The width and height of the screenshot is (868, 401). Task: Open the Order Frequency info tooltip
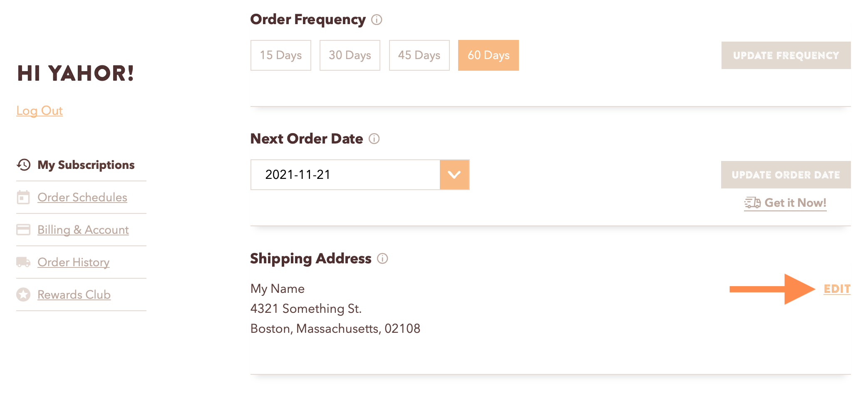[x=377, y=20]
